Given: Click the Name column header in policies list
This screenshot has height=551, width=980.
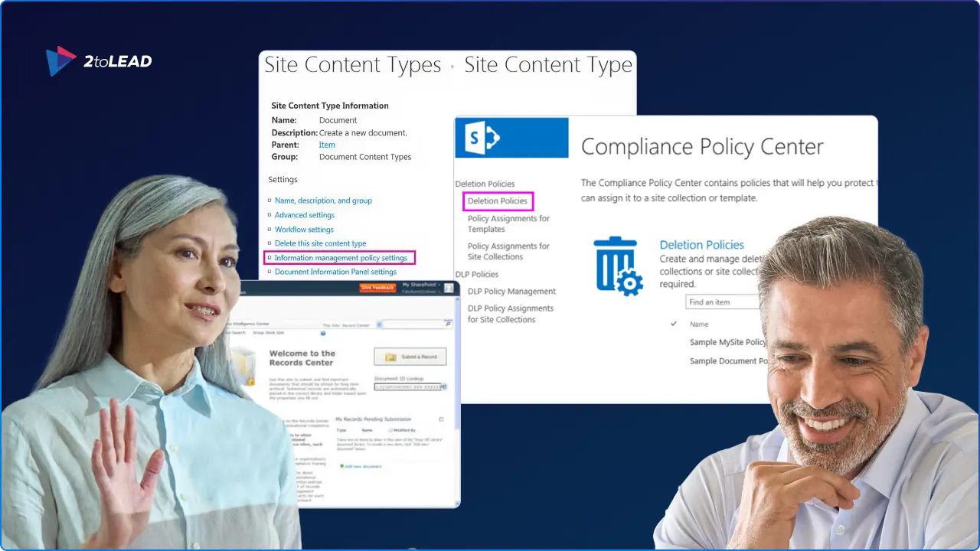Looking at the screenshot, I should coord(699,324).
